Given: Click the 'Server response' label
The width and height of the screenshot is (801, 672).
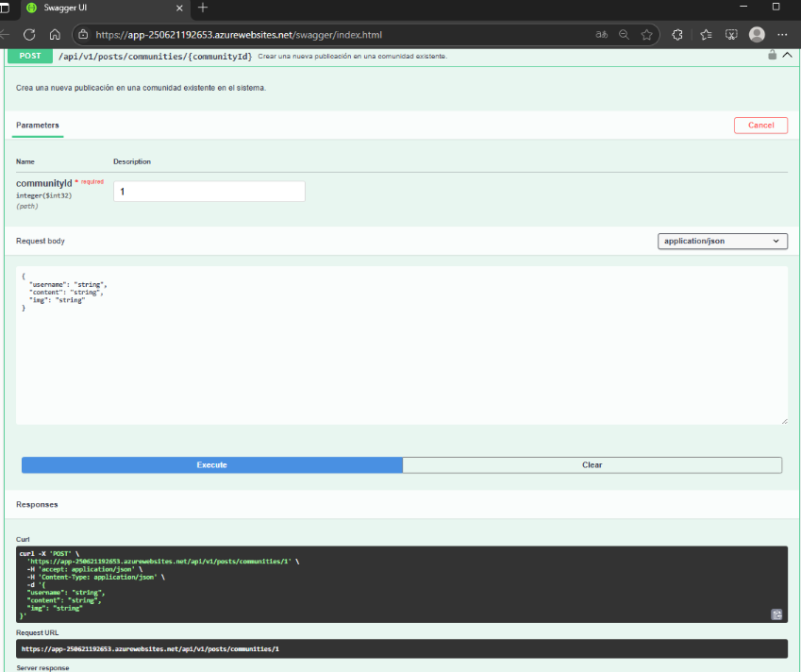Looking at the screenshot, I should (x=42, y=668).
